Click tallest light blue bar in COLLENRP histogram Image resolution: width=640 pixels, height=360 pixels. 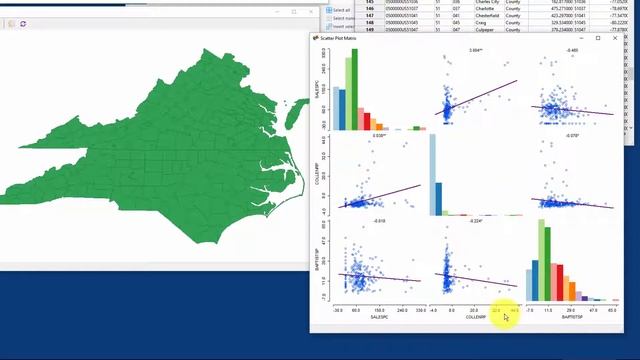[433, 175]
